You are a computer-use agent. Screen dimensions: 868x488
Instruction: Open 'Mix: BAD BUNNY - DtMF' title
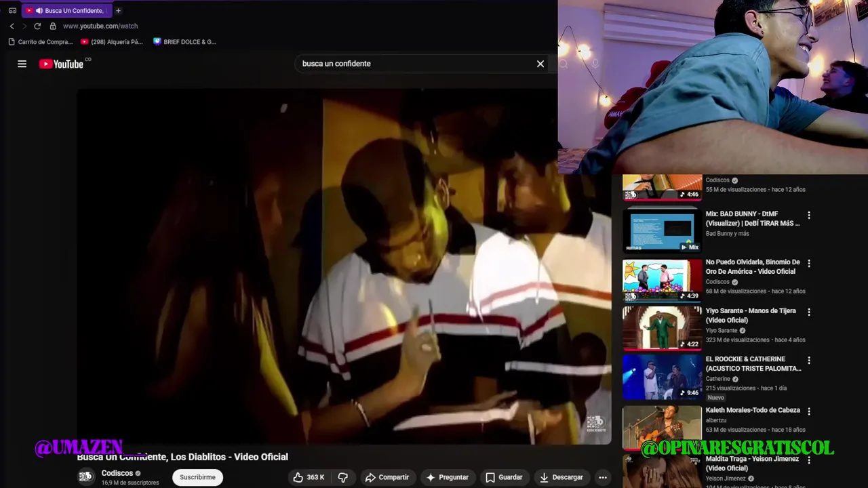coord(753,218)
